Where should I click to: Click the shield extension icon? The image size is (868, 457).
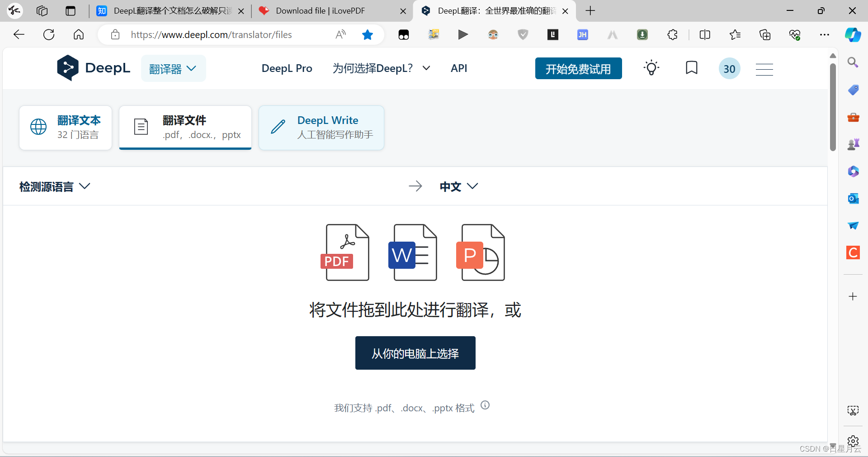point(523,34)
